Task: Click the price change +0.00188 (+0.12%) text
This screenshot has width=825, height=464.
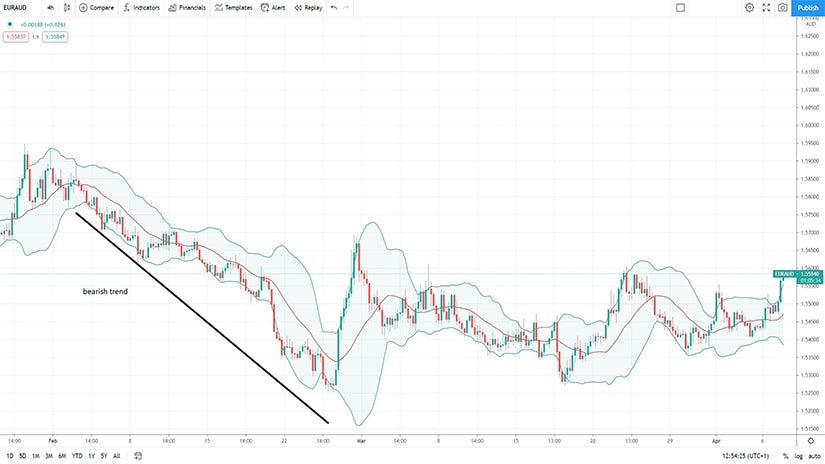Action: point(43,25)
